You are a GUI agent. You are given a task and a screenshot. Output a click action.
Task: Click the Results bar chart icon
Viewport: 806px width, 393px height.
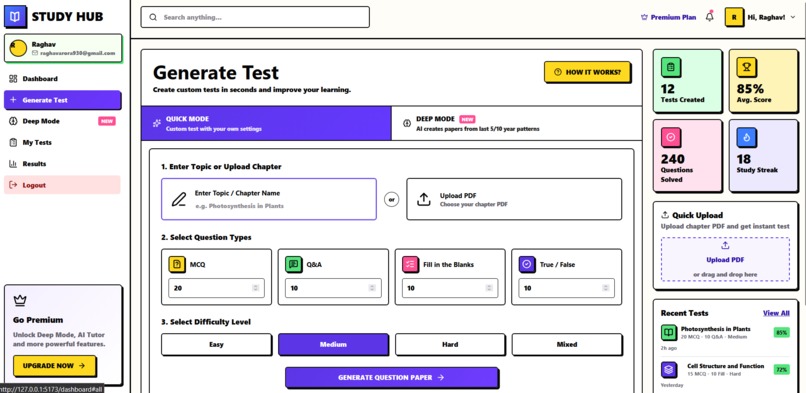tap(13, 164)
